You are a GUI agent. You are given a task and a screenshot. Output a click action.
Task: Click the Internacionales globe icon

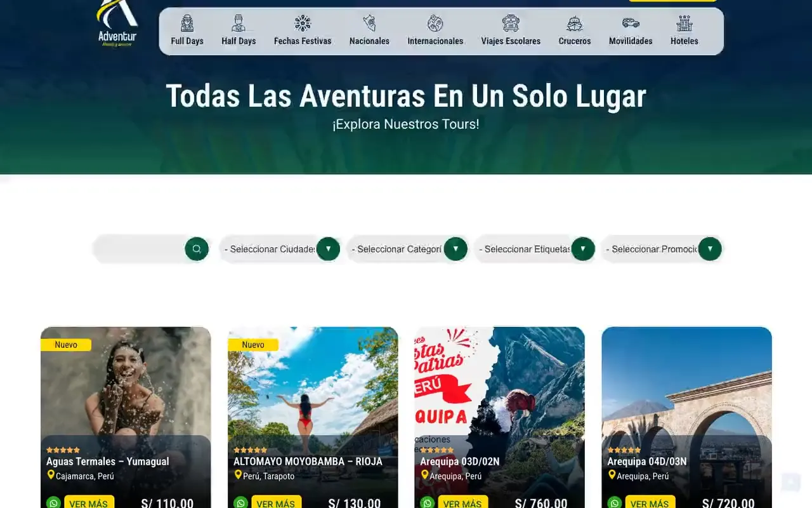(435, 23)
